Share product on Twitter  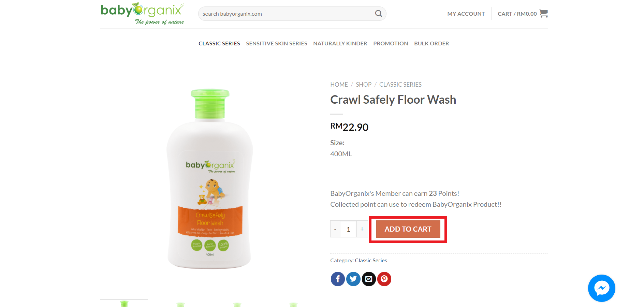(353, 279)
